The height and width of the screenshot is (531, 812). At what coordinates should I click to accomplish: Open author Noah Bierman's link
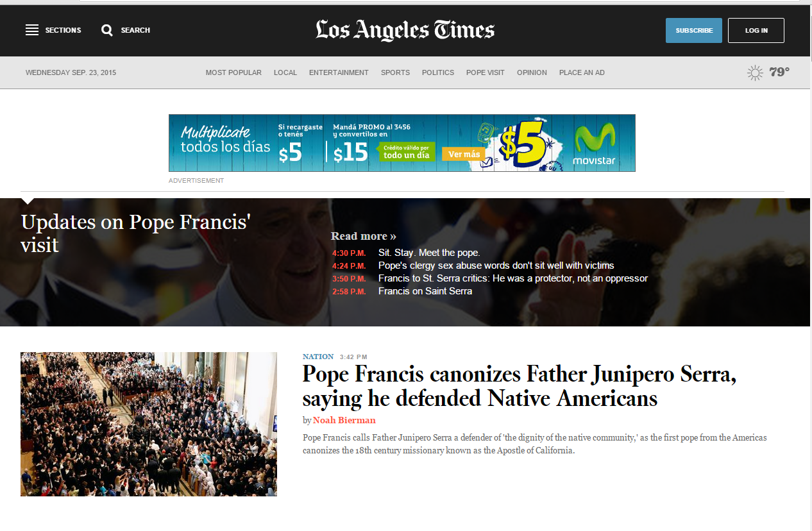[x=344, y=420]
